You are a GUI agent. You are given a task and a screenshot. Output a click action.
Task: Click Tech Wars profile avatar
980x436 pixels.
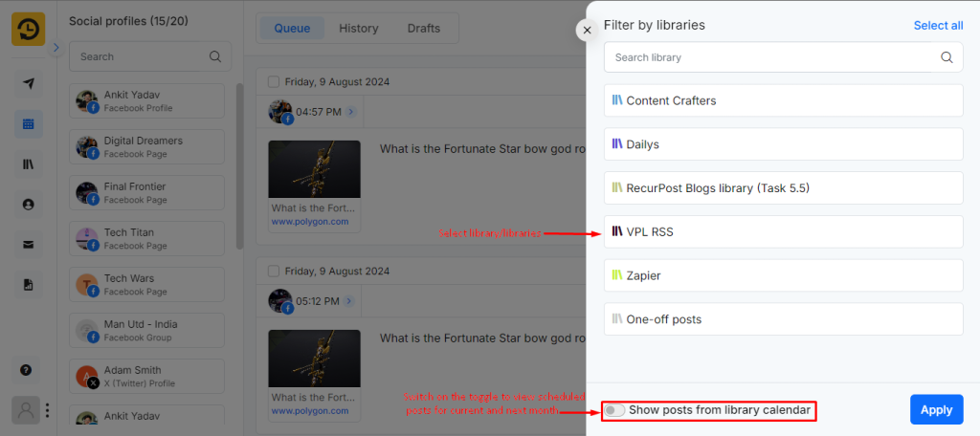point(87,284)
